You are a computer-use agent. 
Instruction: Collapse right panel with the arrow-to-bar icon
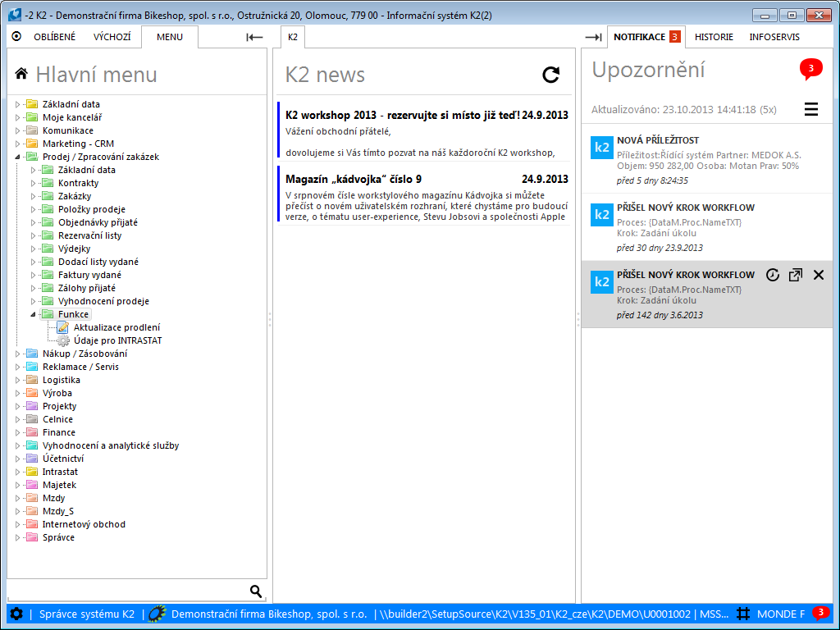(x=593, y=37)
